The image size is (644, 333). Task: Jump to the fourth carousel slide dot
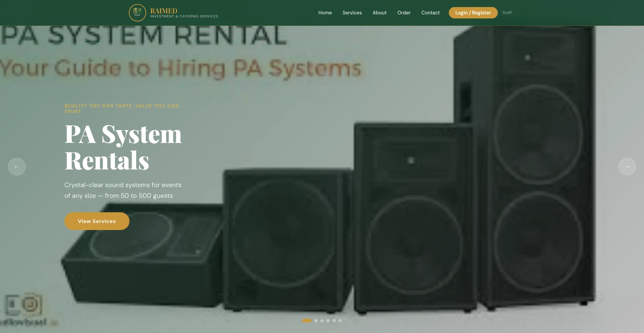click(x=328, y=321)
